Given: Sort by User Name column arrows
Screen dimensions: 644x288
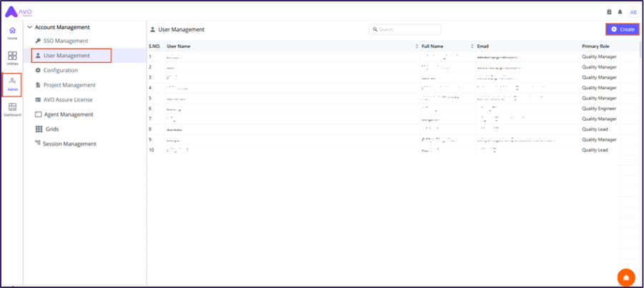Looking at the screenshot, I should (x=417, y=46).
